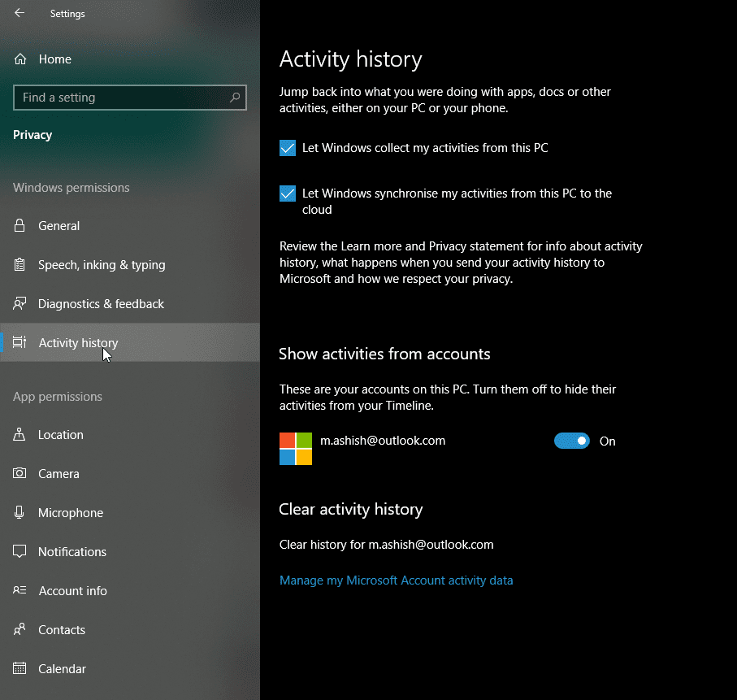
Task: Open Notifications permissions page
Action: [130, 551]
